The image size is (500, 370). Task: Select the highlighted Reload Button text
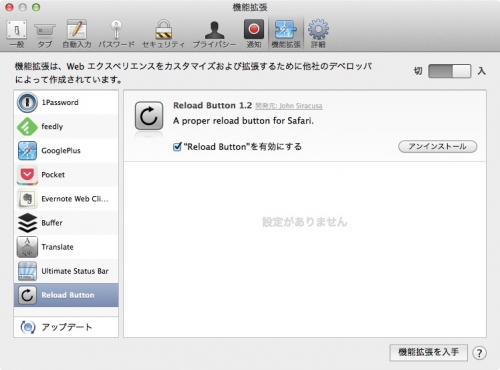[x=68, y=295]
